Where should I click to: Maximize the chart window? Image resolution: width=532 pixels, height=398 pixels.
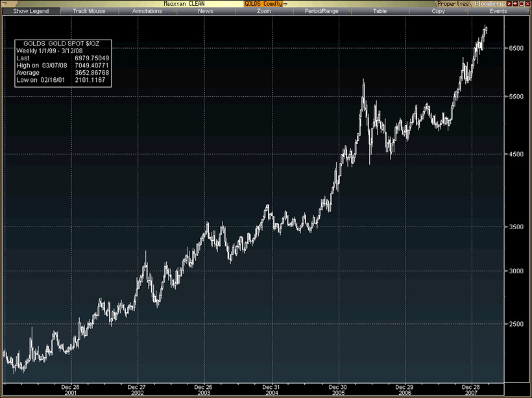point(520,3)
